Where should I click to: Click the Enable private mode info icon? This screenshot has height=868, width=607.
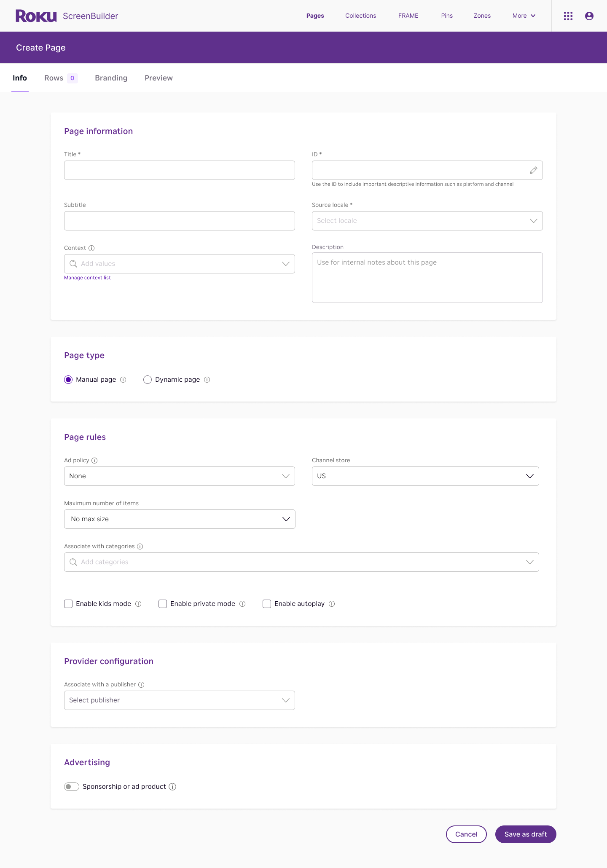coord(242,604)
